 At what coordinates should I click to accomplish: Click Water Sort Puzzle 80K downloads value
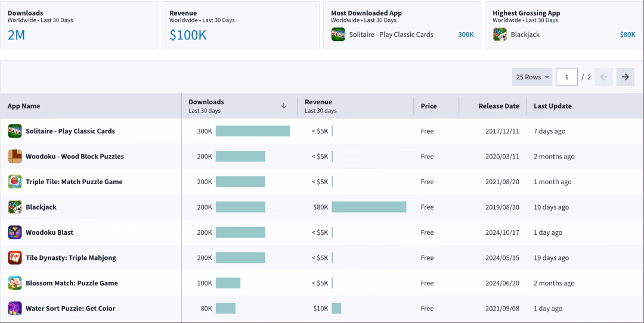point(206,308)
